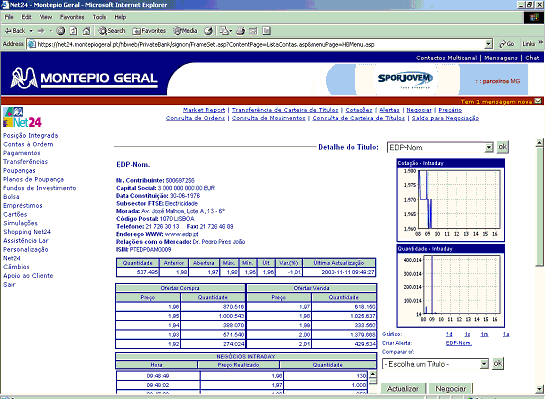Select Câmbios in sidebar
The image size is (545, 399).
click(x=16, y=267)
